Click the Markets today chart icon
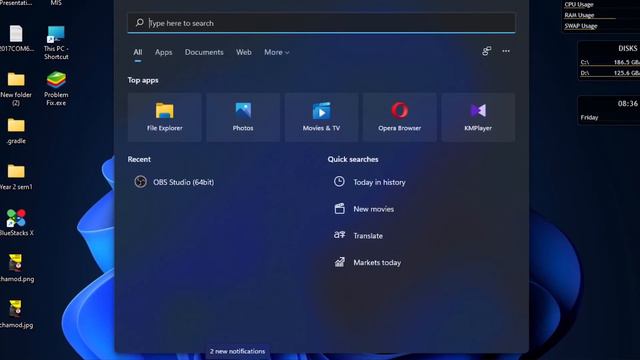Screen dimensions: 640x360 pyautogui.click(x=340, y=262)
